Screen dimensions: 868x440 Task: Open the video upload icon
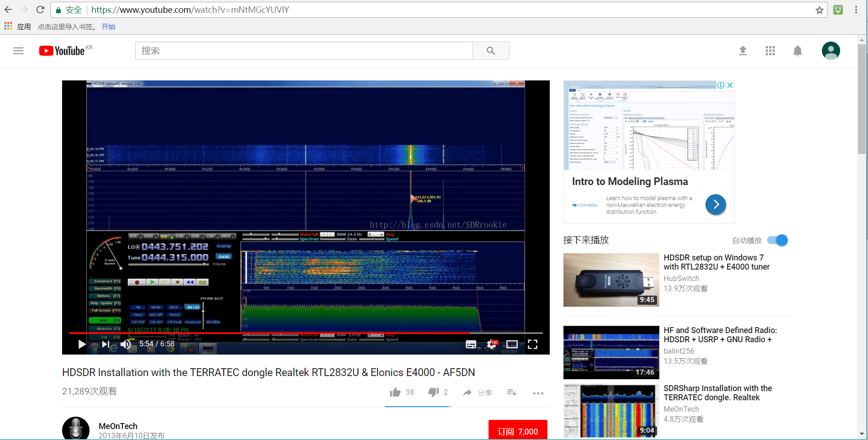(743, 51)
